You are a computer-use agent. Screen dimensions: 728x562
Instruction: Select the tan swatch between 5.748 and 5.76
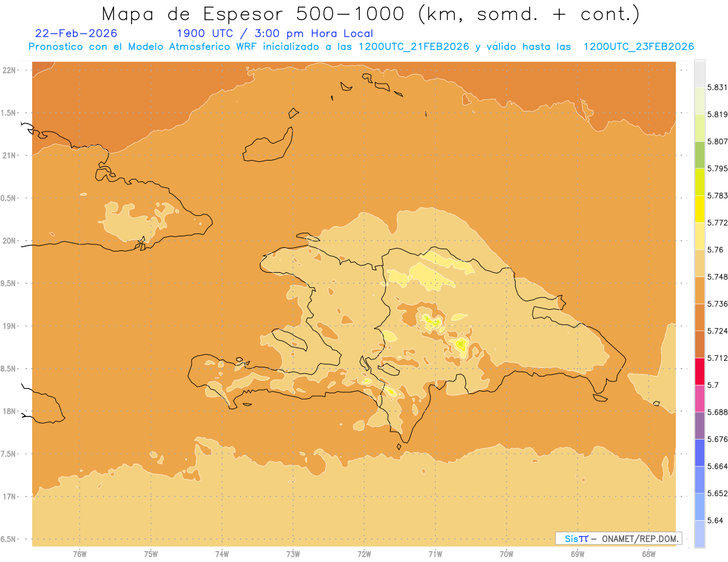pos(699,263)
